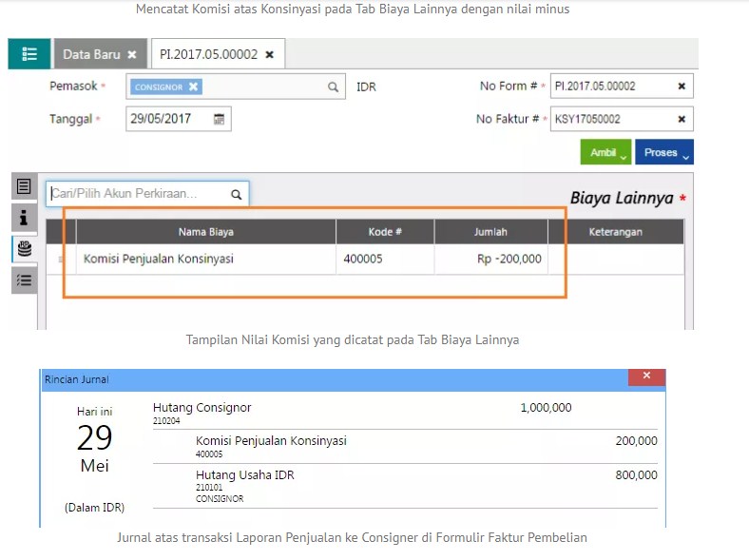
Task: Open the main menu list icon
Action: point(29,54)
